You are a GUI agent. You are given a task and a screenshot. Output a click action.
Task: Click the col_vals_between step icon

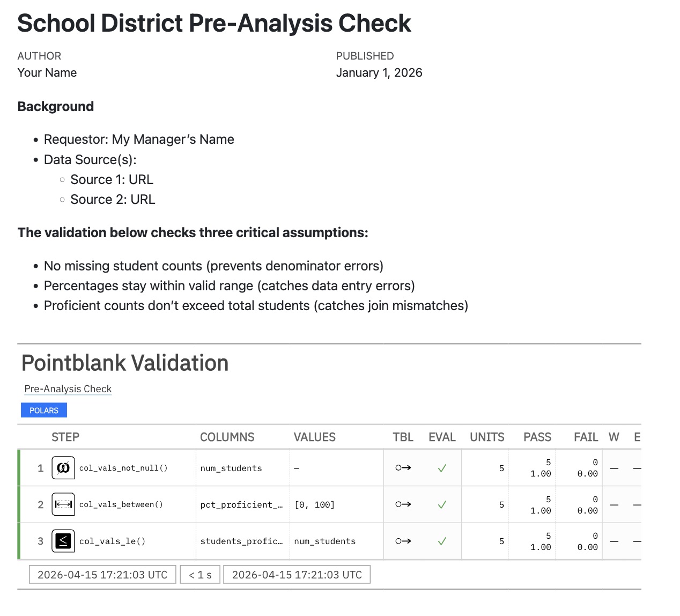click(63, 504)
